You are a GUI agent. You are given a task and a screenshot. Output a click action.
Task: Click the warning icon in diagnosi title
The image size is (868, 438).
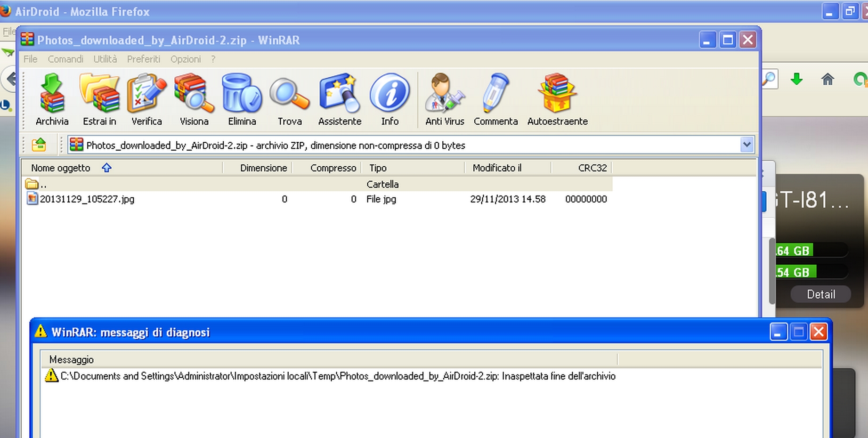[41, 332]
